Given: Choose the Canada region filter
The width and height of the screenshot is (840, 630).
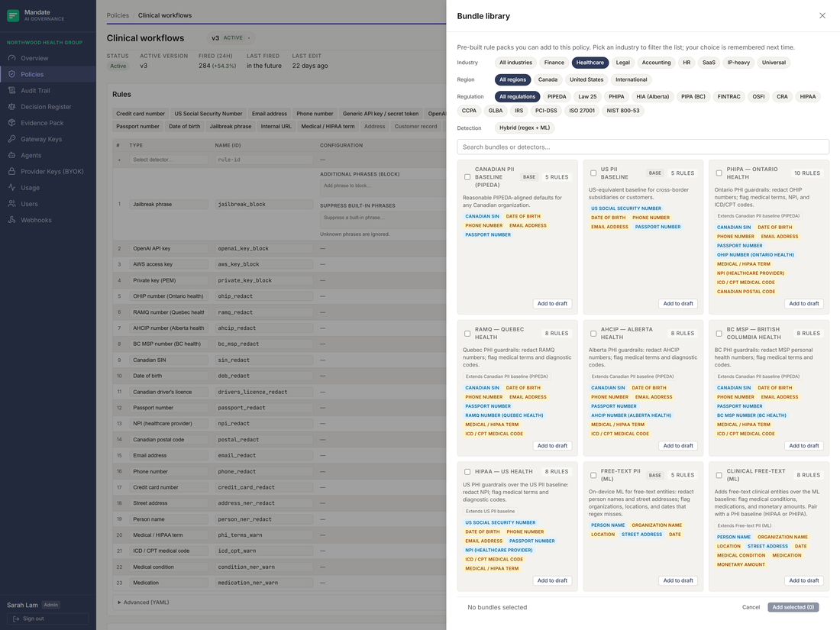Looking at the screenshot, I should [x=548, y=80].
